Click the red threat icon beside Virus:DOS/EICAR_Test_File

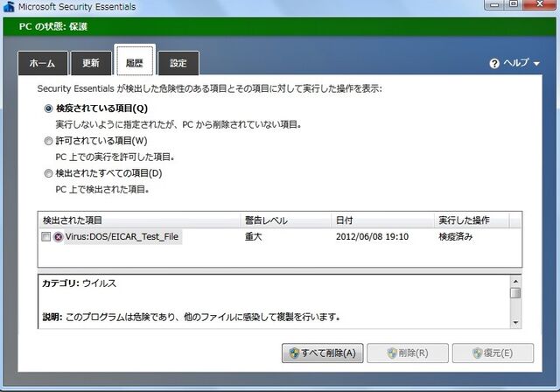click(59, 237)
